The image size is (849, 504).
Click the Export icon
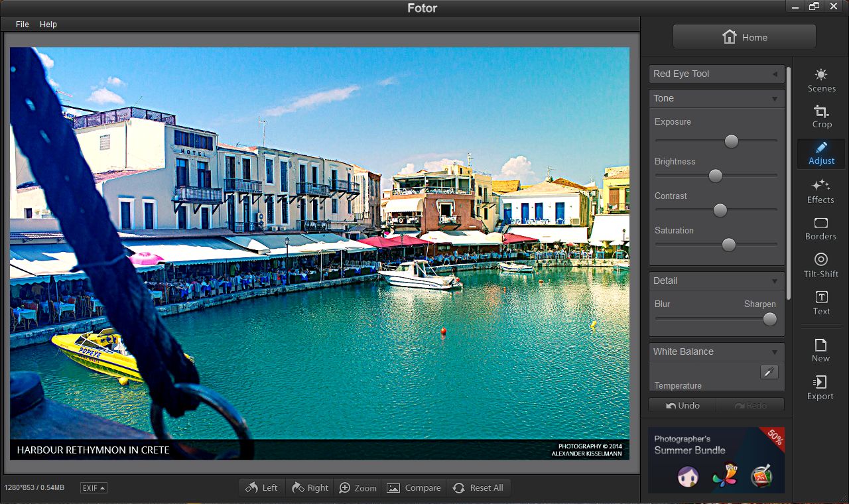pos(820,388)
